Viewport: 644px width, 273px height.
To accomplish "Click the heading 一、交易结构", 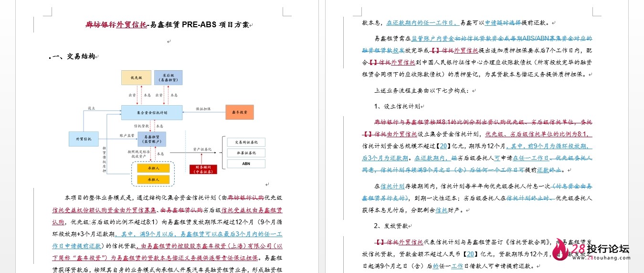I will [x=74, y=57].
